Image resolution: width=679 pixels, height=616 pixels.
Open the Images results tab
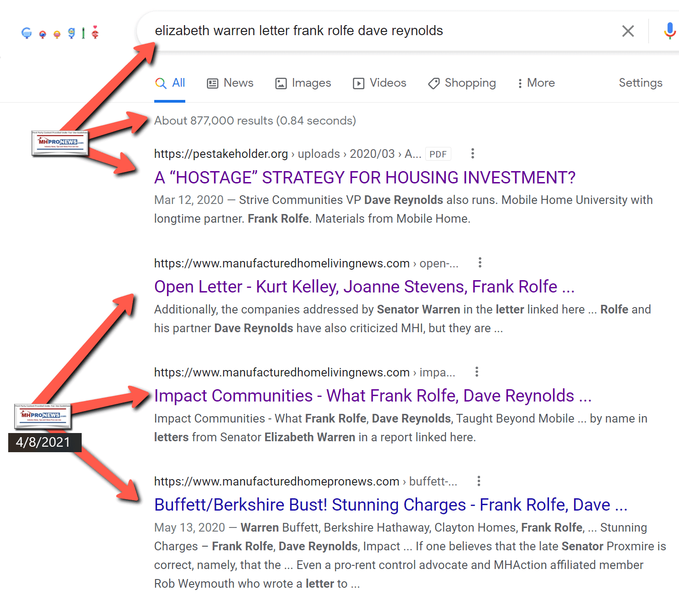point(303,83)
